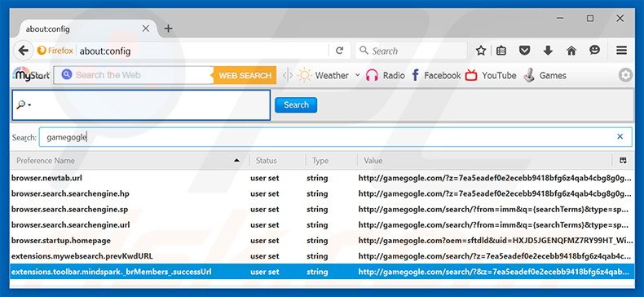
Task: Select browser.search.searchengine.url preference
Action: click(321, 225)
